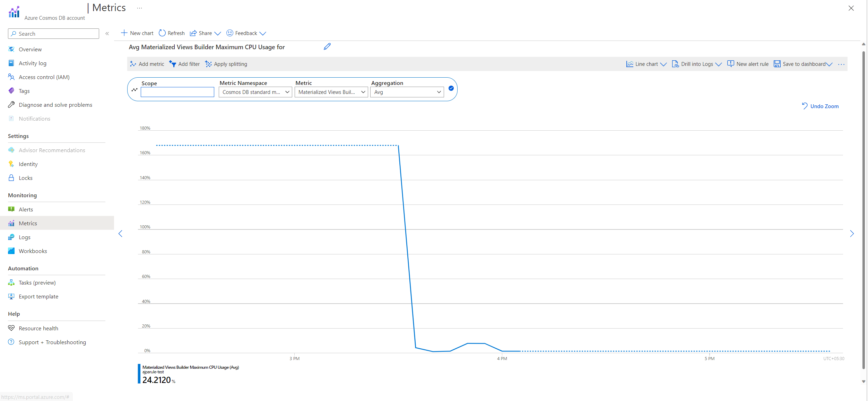The image size is (868, 401).
Task: Open the Metric Namespace dropdown
Action: coord(255,92)
